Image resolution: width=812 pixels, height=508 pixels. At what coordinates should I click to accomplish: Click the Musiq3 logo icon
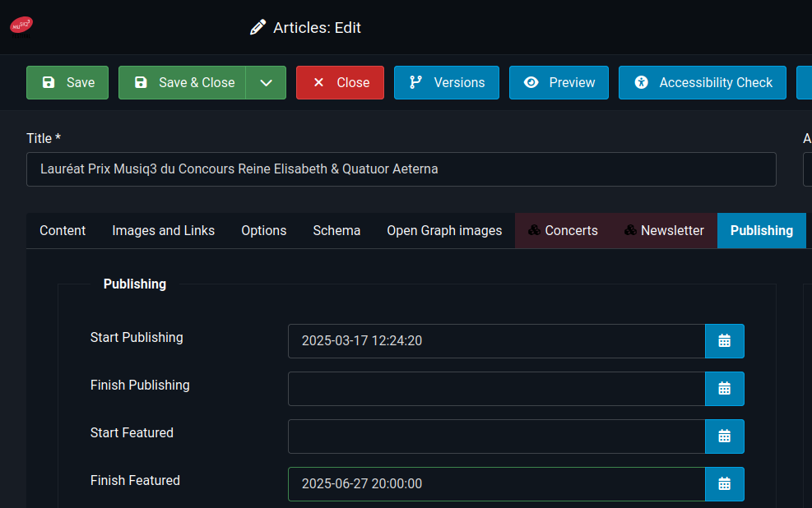21,27
